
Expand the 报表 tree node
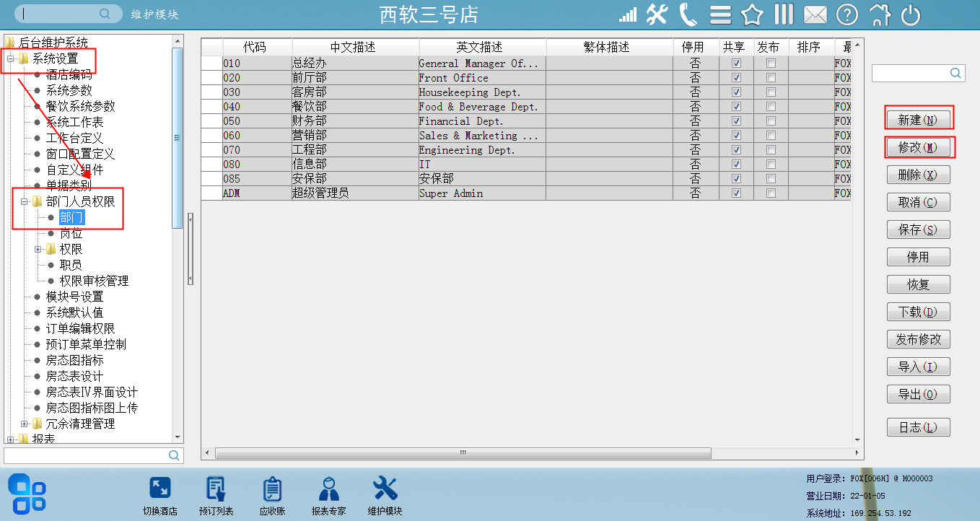(x=10, y=439)
